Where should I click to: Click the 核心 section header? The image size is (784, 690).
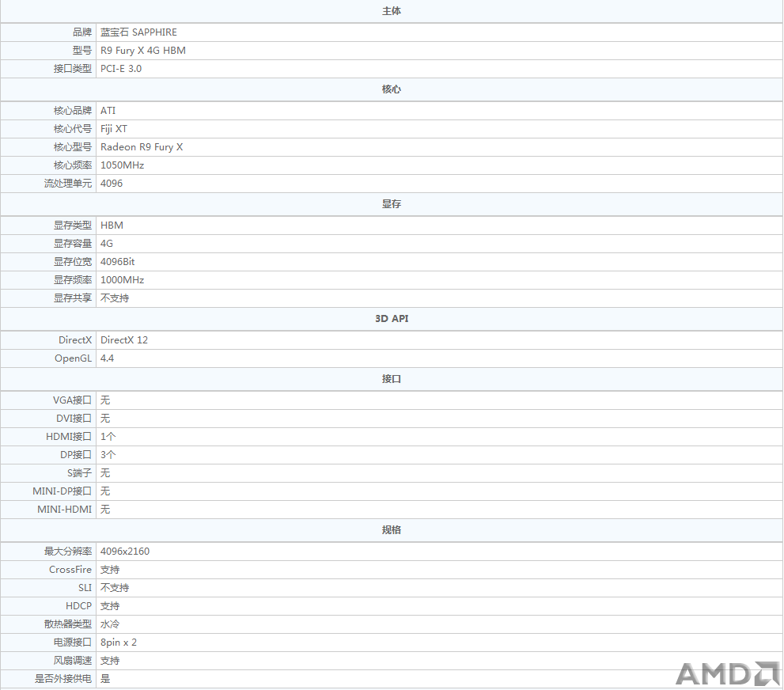[392, 89]
